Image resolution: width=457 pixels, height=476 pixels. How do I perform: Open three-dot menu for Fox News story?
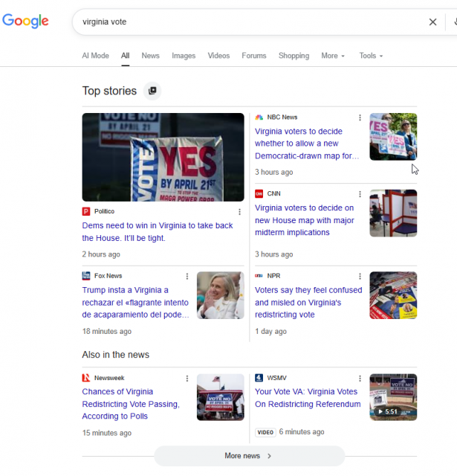click(x=187, y=276)
